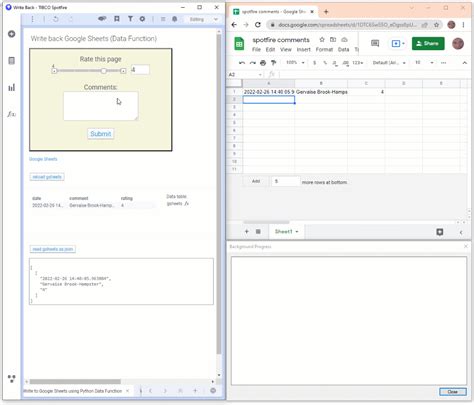Open the Sheet1 tab dropdown arrow

(x=297, y=232)
